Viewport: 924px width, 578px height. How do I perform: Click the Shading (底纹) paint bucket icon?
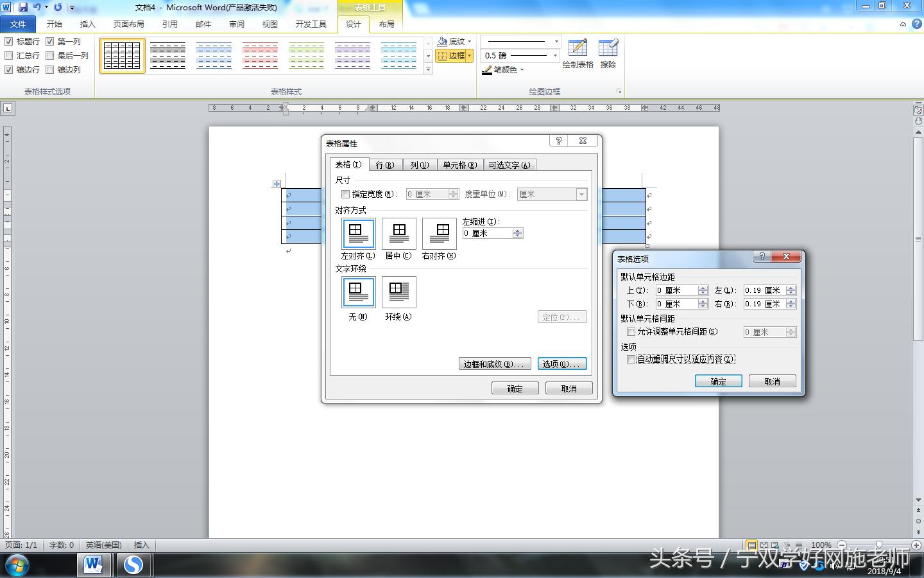443,41
